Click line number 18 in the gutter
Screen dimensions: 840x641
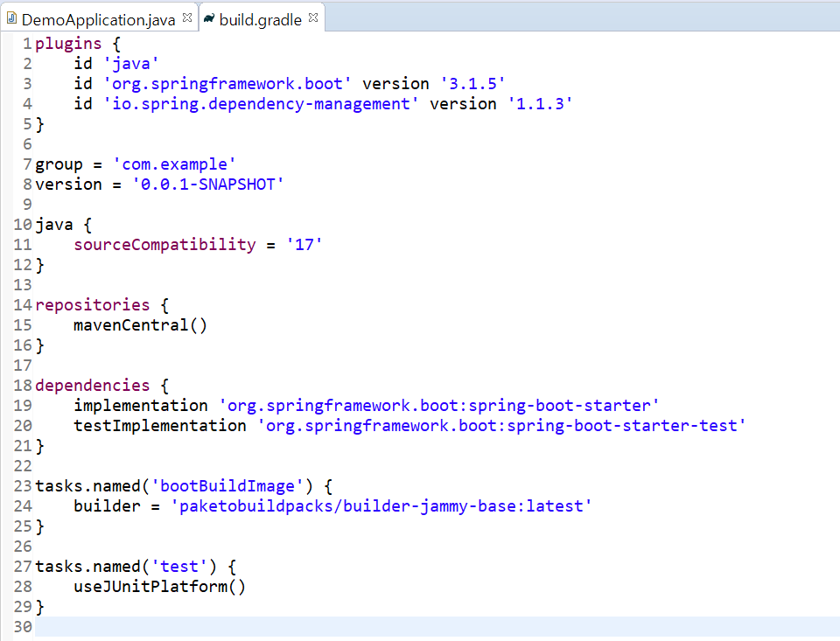click(23, 386)
